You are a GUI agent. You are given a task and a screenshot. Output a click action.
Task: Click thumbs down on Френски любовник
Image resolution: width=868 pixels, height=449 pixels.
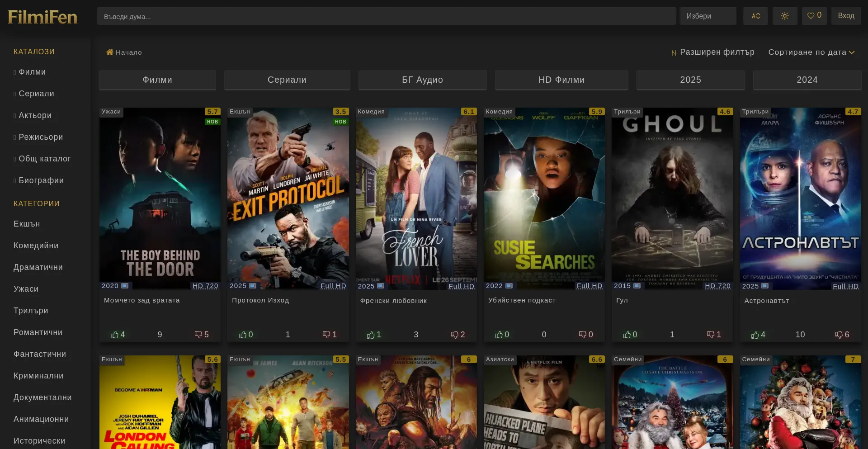pyautogui.click(x=454, y=335)
